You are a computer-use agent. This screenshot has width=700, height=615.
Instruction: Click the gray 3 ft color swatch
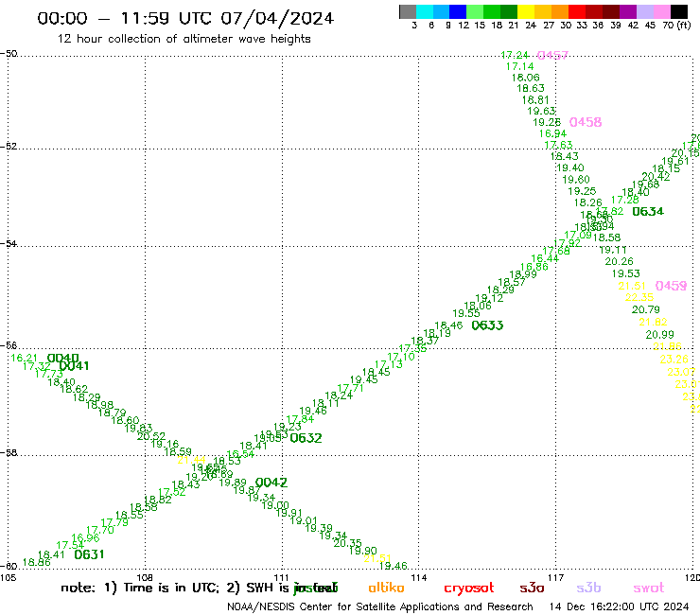(408, 11)
